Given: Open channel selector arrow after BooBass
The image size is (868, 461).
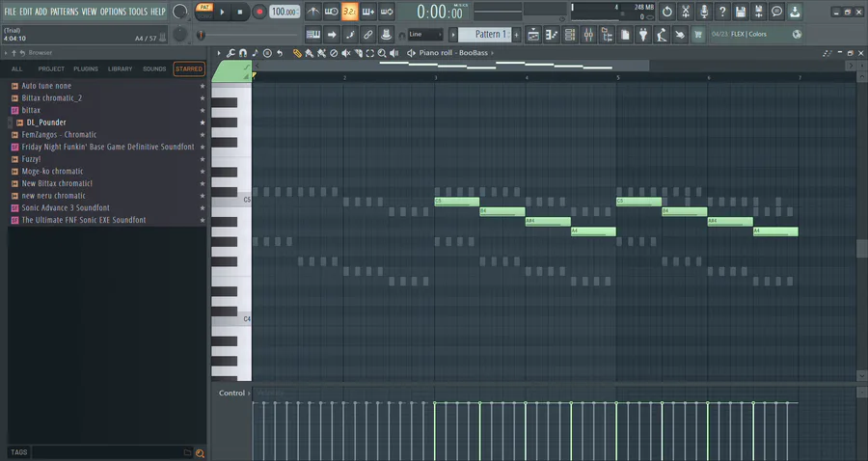Looking at the screenshot, I should [x=492, y=53].
